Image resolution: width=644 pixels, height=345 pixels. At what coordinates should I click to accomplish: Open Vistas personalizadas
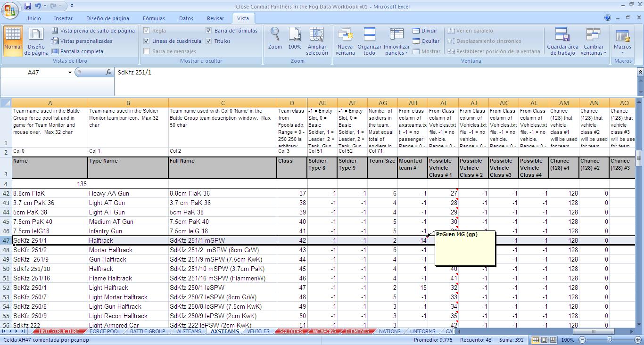point(82,41)
